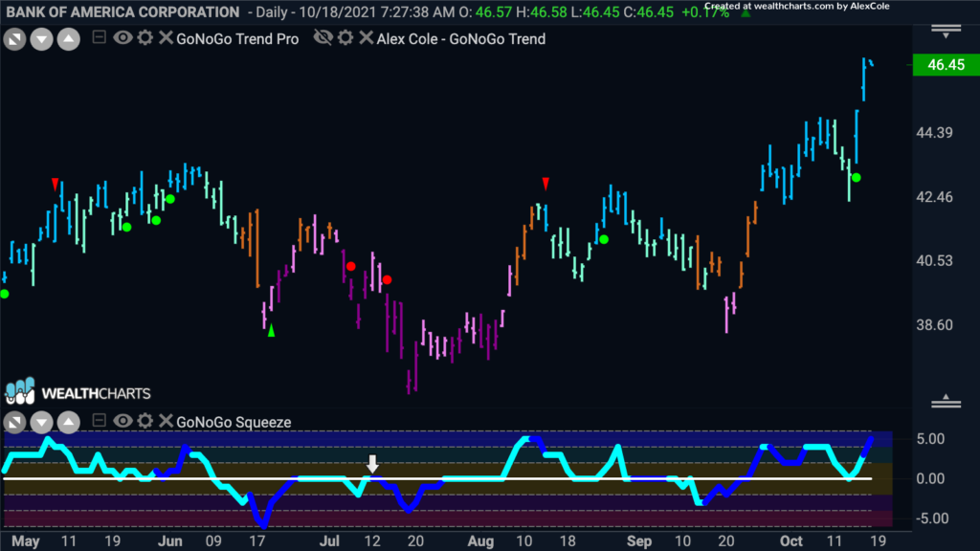Click the Alex Cole - GoNoGo Trend label
980x551 pixels.
[461, 38]
